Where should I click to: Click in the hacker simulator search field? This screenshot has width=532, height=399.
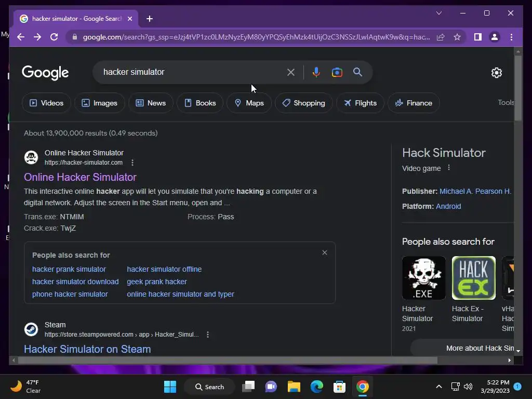190,72
